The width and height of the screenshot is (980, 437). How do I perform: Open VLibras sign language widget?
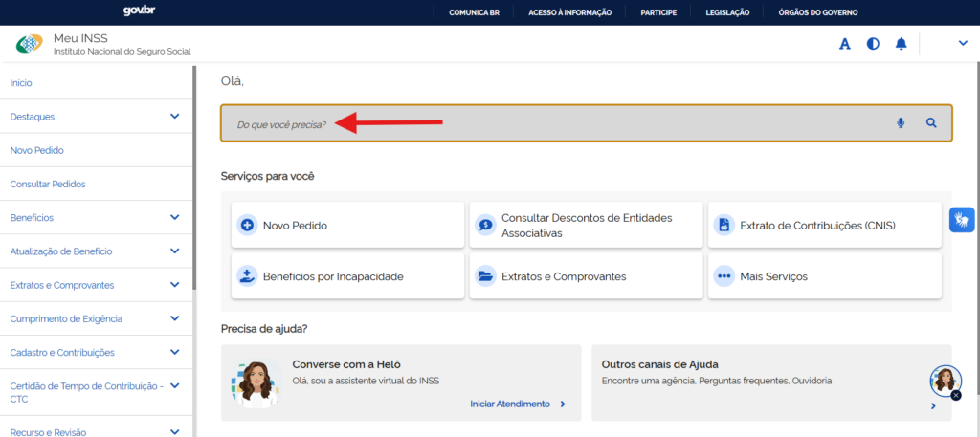coord(962,220)
